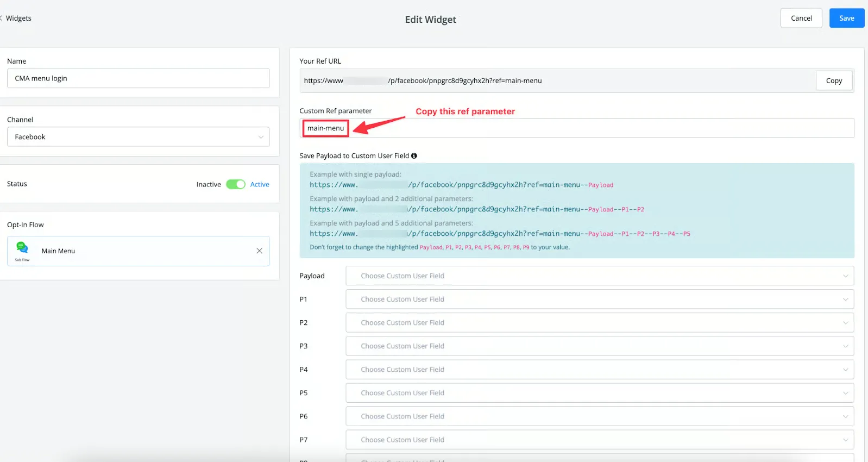Open the Payload custom user field dropdown
Screen dimensions: 868x462
pos(600,276)
